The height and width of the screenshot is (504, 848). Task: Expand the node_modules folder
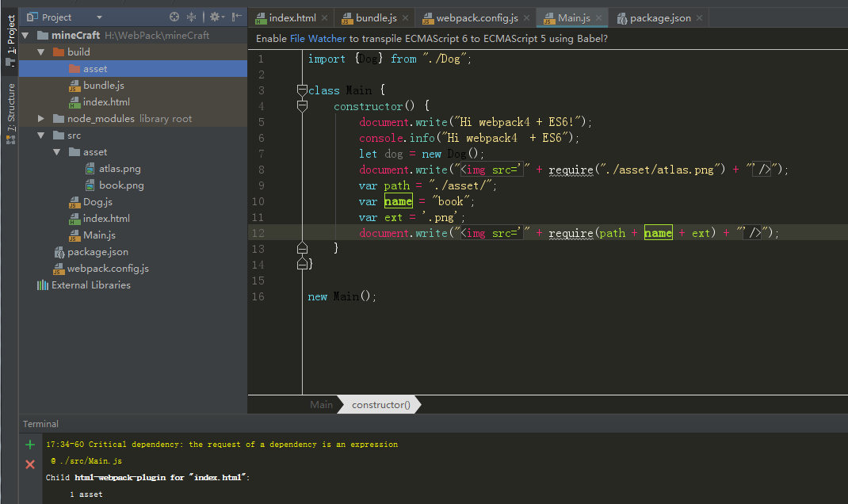[41, 118]
